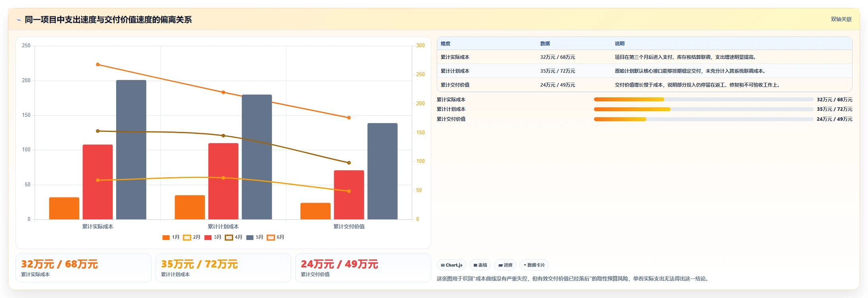
Task: Click the 6月 orange line point above 累计交付价值
Action: 349,118
